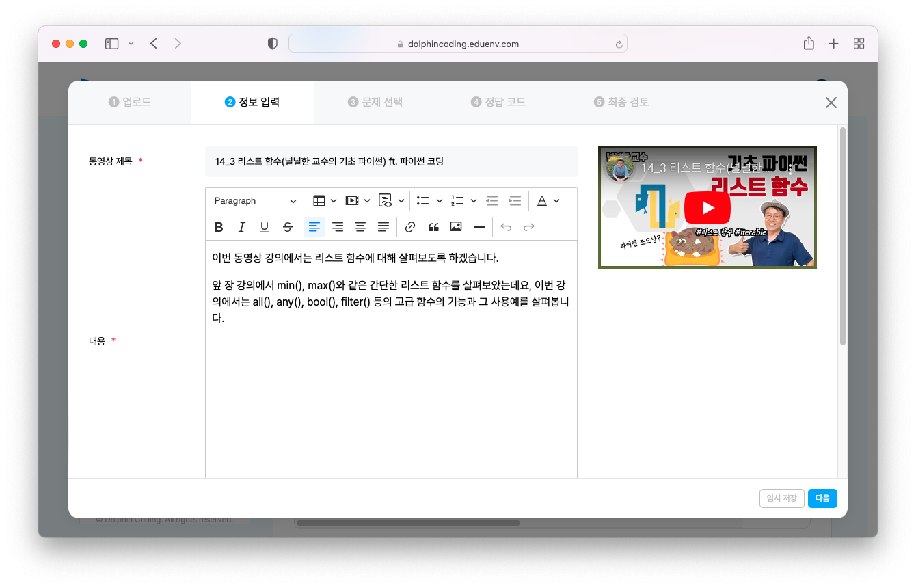Toggle italic formatting in the editor
The width and height of the screenshot is (916, 588).
click(241, 227)
